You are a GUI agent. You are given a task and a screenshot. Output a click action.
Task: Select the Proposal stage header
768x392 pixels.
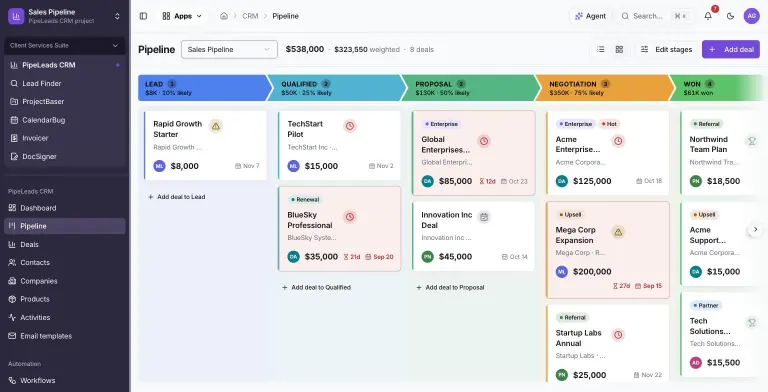(471, 88)
